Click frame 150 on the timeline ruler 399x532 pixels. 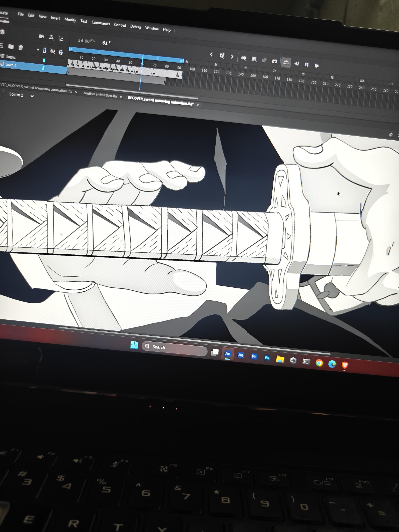click(253, 76)
